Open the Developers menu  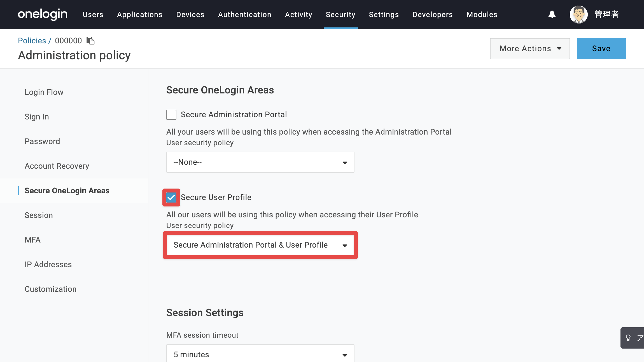pyautogui.click(x=433, y=15)
